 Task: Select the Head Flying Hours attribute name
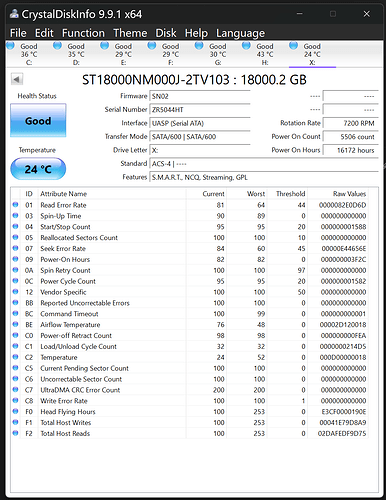pos(68,412)
